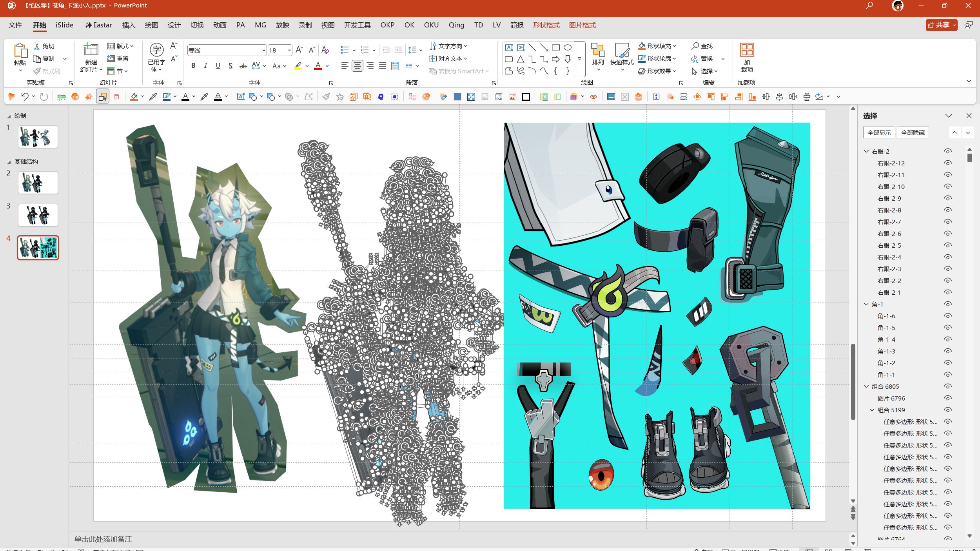Switch to the 插入 tab

click(x=129, y=25)
